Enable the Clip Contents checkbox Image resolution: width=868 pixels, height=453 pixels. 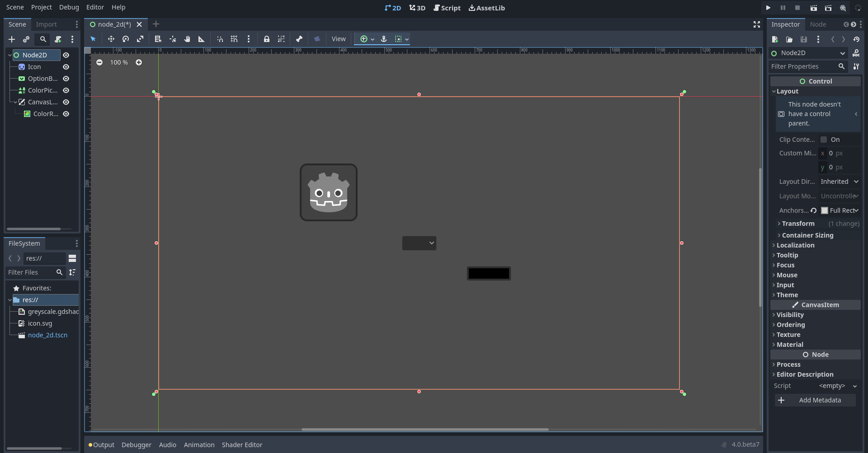coord(825,140)
